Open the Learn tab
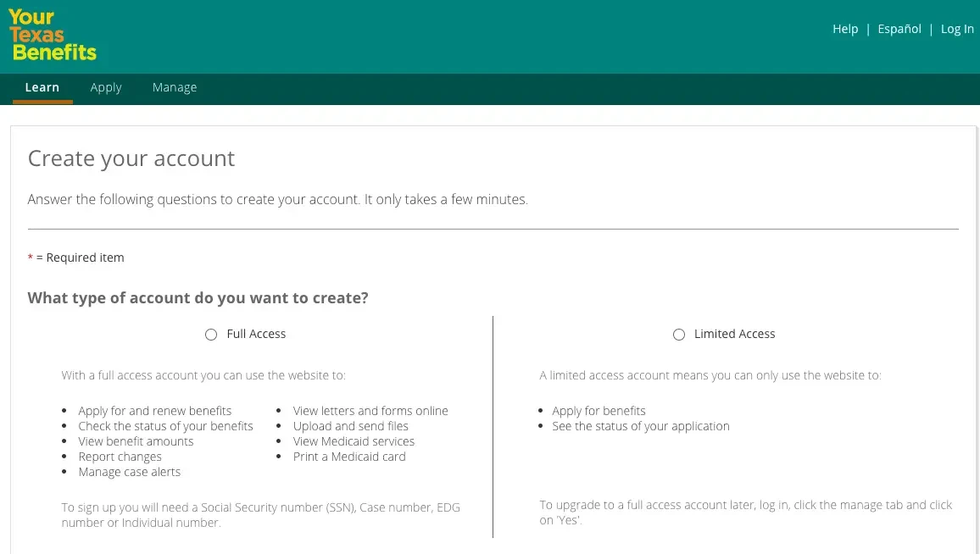Viewport: 980px width, 554px height. 42,87
